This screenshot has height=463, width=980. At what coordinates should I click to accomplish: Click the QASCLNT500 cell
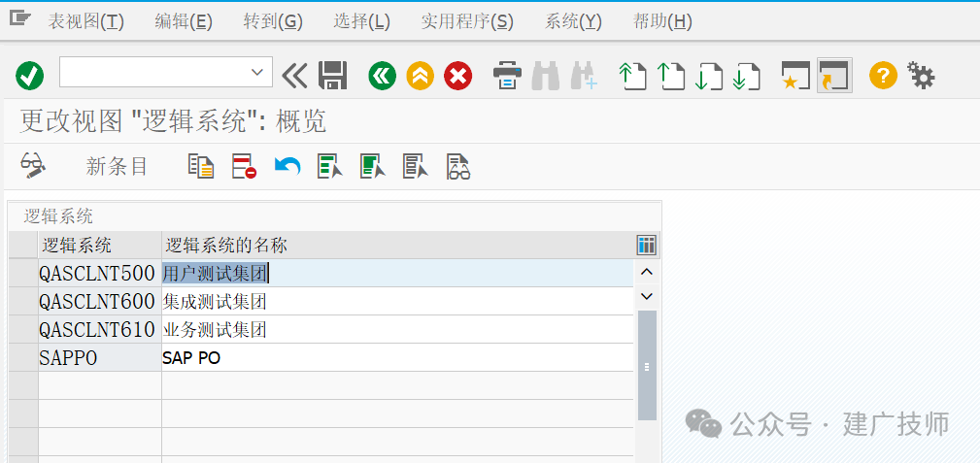point(100,273)
